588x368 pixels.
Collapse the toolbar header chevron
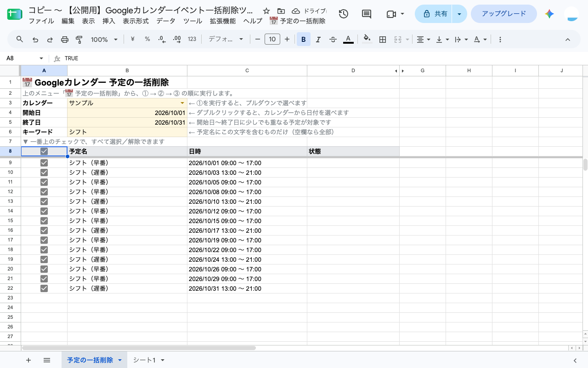pyautogui.click(x=568, y=40)
